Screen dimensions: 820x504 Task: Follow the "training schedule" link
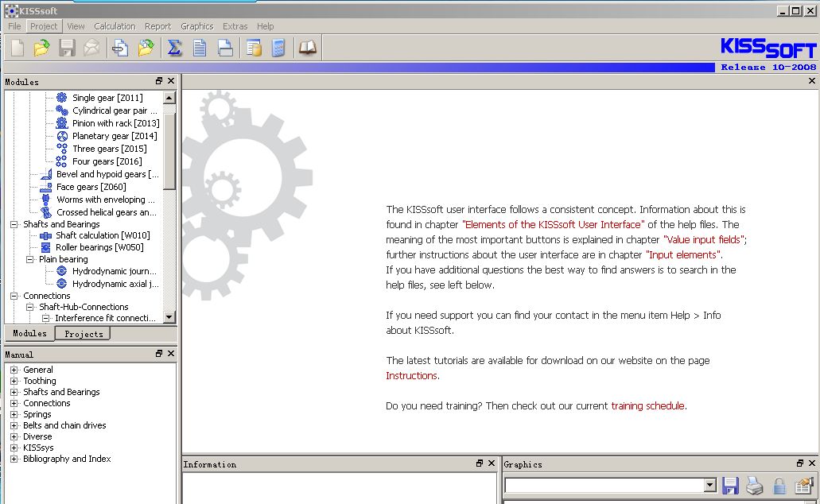click(647, 405)
